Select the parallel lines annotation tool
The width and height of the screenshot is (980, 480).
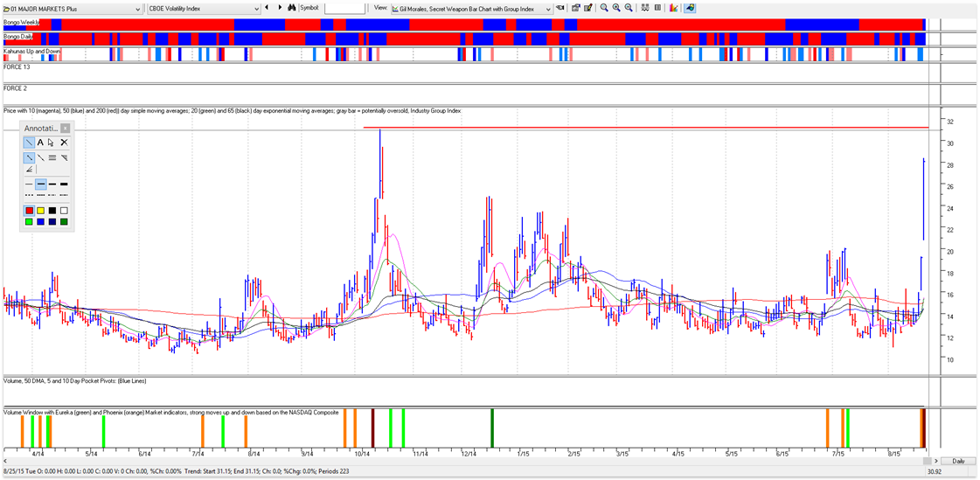tap(52, 157)
